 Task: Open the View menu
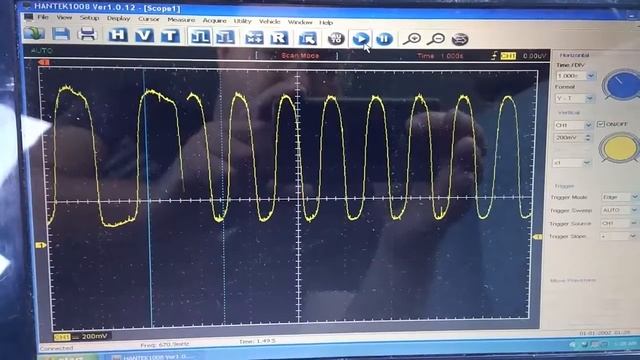[x=64, y=18]
